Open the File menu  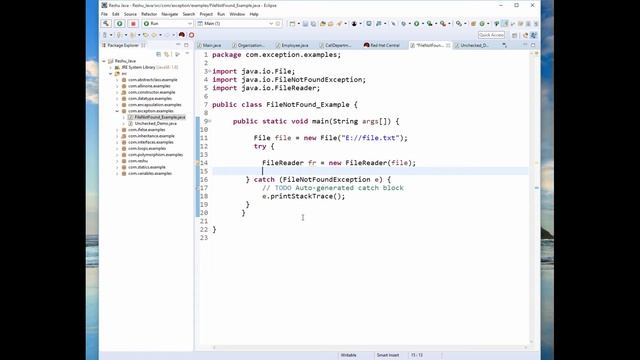coord(104,14)
